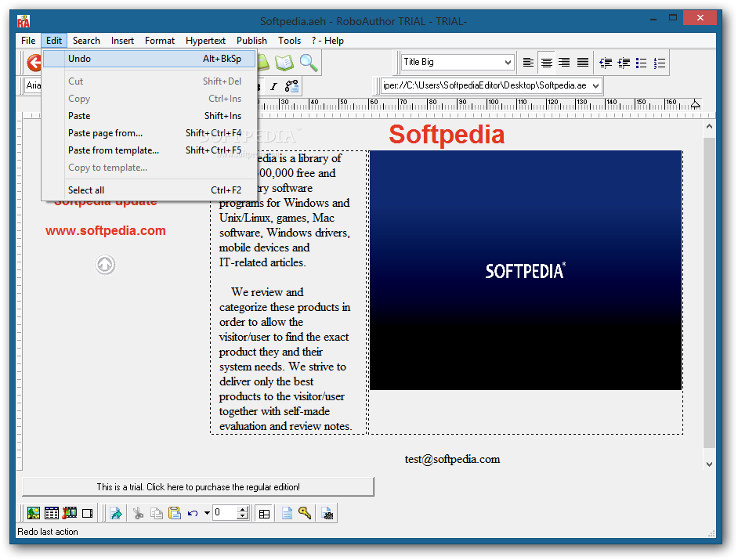Click the copy icon in bottom toolbar
The height and width of the screenshot is (560, 738).
[x=156, y=514]
